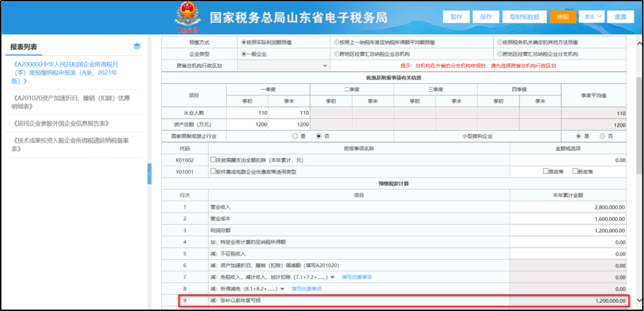The height and width of the screenshot is (311, 644).
Task: Click the layers icon beside 报表列表
Action: pyautogui.click(x=137, y=47)
